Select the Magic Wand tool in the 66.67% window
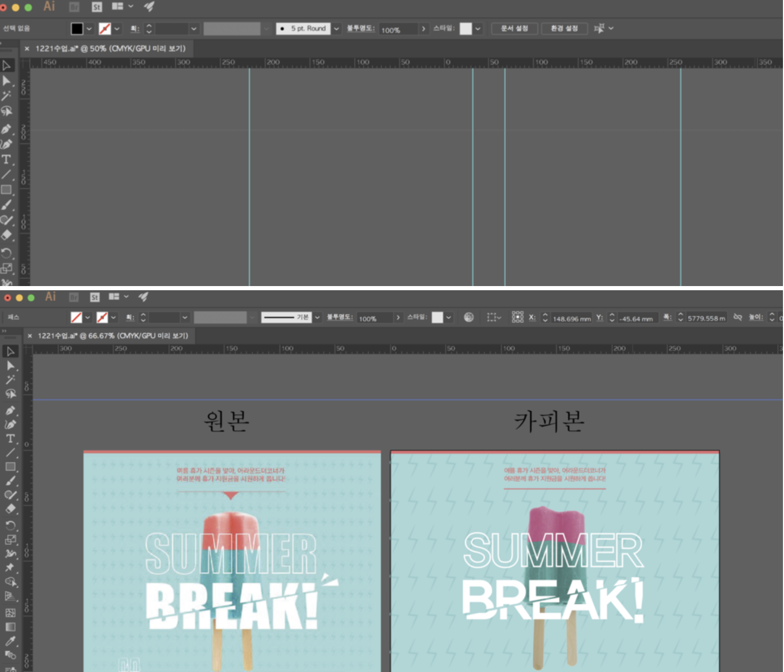 pos(10,380)
